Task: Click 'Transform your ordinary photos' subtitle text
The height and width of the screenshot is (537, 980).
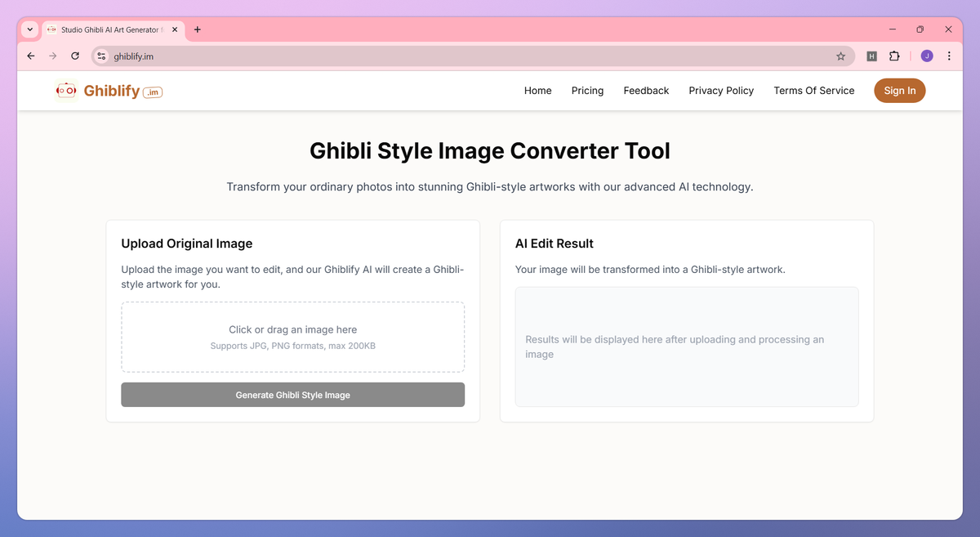Action: click(x=490, y=187)
